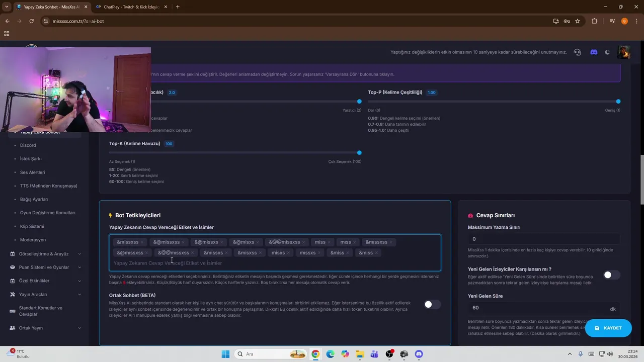The image size is (644, 362).
Task: Bookmark this page with the star icon
Action: [x=578, y=21]
